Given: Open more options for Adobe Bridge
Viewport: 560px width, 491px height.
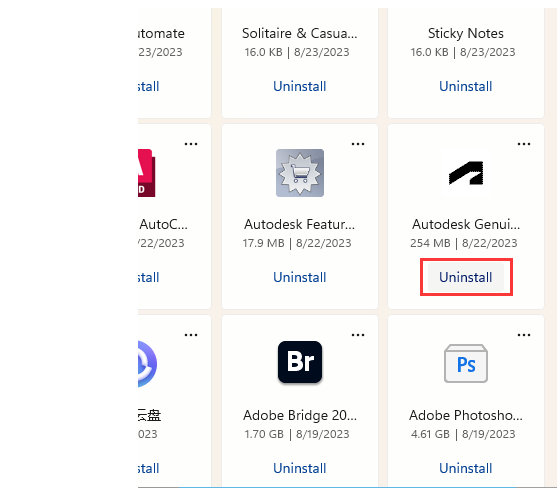Looking at the screenshot, I should coord(358,335).
